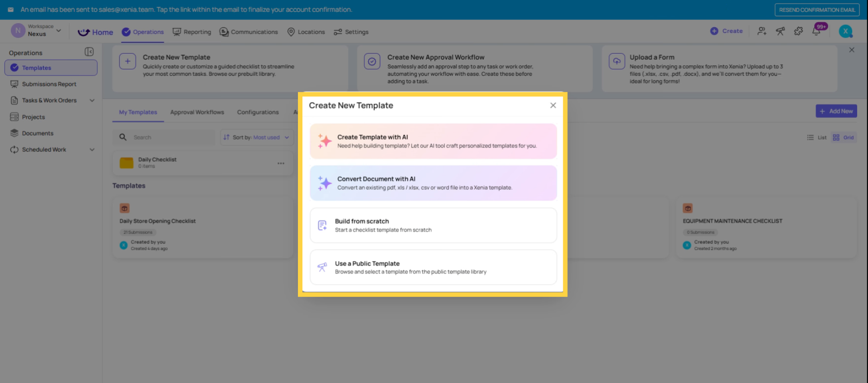Click the 0 Submissions badge

click(x=700, y=232)
